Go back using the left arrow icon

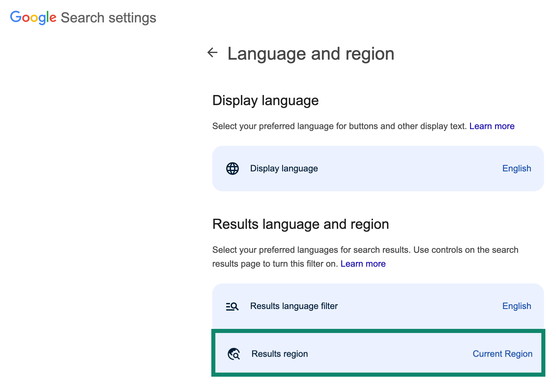pyautogui.click(x=213, y=53)
